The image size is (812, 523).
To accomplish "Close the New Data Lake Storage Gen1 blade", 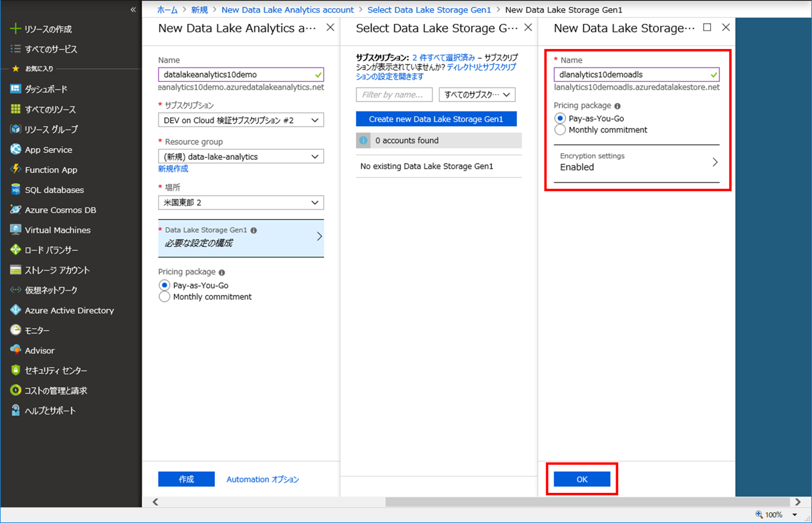I will tap(726, 27).
